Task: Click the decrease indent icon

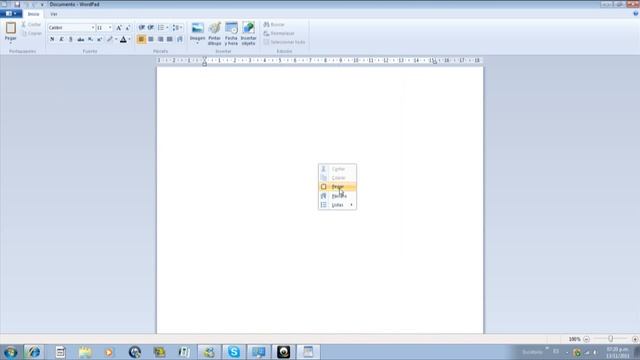Action: [141, 27]
